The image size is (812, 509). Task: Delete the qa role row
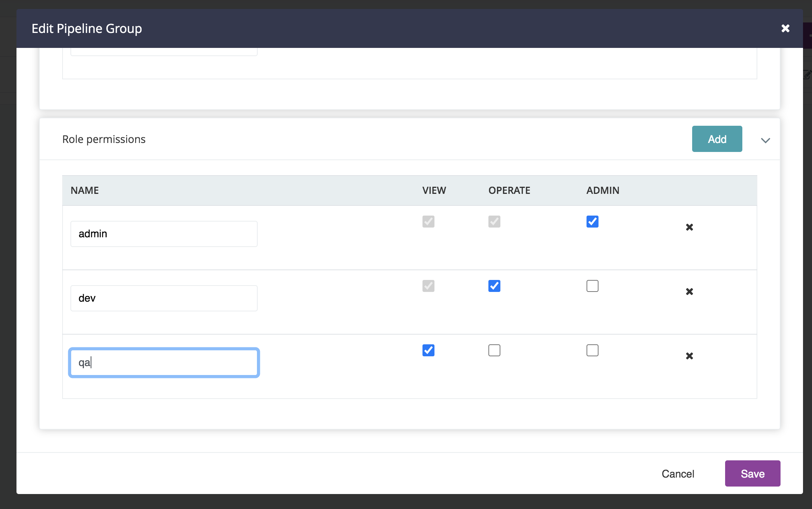(x=689, y=356)
